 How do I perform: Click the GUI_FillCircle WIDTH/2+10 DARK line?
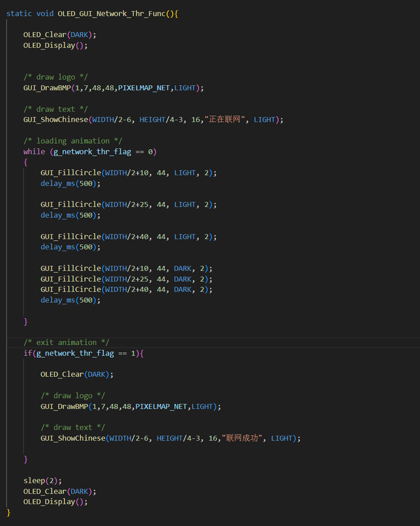click(126, 268)
